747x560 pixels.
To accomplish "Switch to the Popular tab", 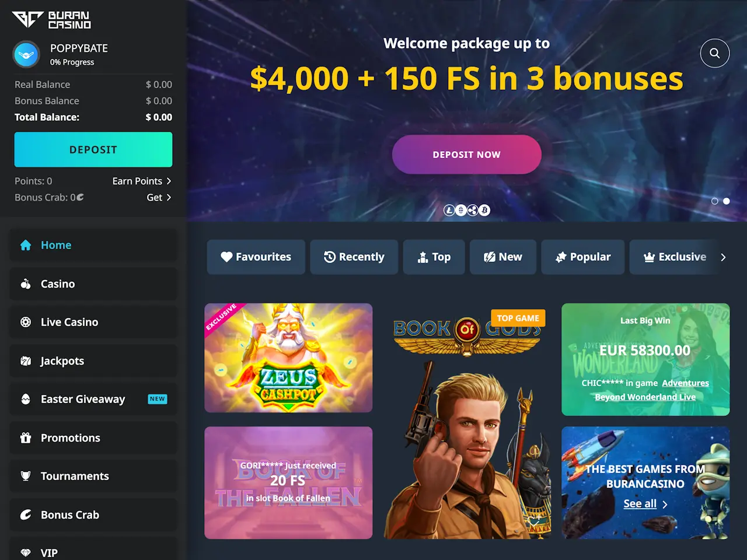I will (x=583, y=257).
